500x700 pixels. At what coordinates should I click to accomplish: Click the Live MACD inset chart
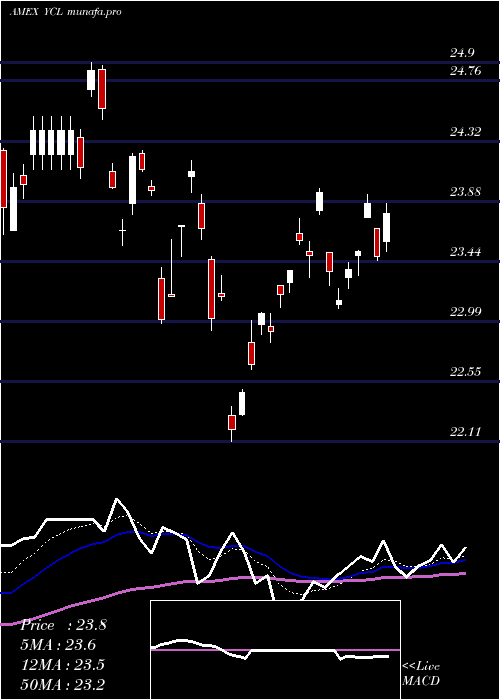point(275,650)
